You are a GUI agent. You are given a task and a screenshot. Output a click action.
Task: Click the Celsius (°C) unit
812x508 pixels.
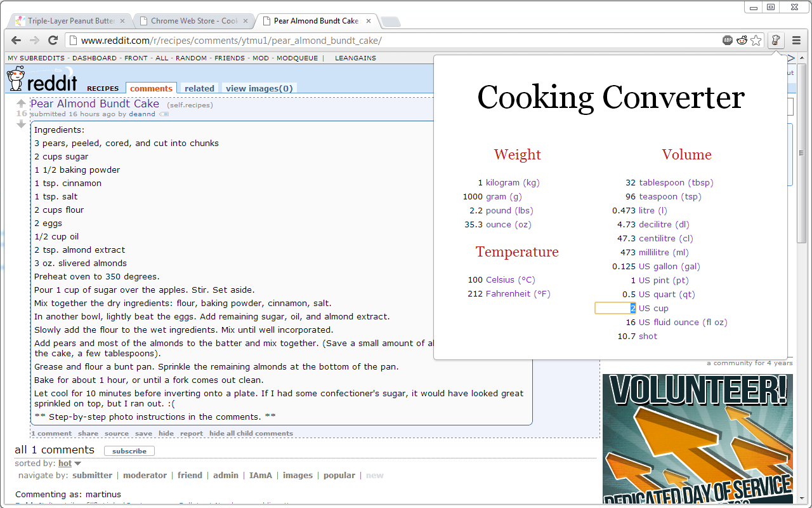tap(511, 279)
